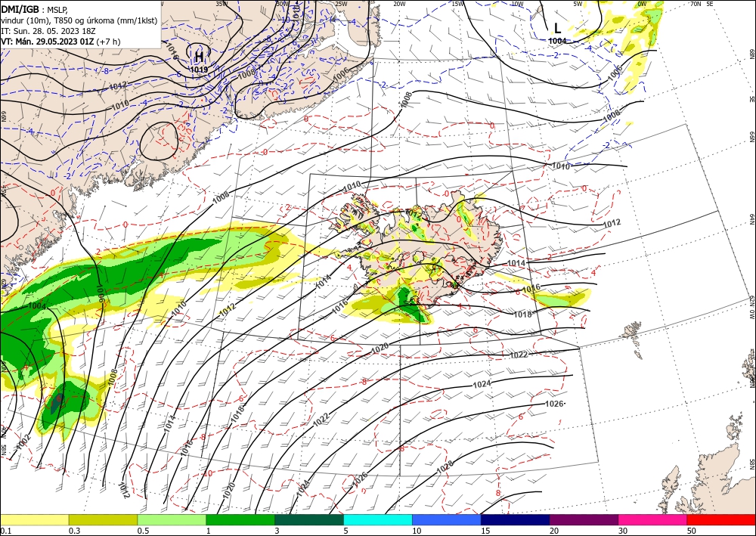Screen dimensions: 756x536
Task: Click the navy 15–20 legend color band
Action: pos(516,519)
